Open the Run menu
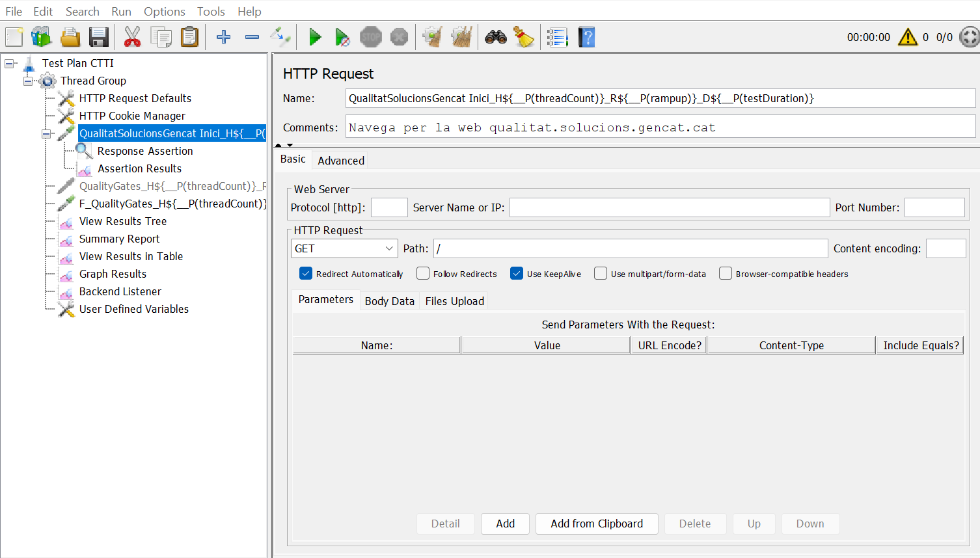Screen dimensions: 980x558 121,11
